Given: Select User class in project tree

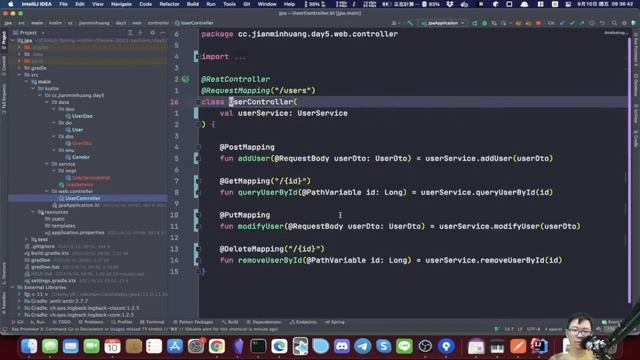Looking at the screenshot, I should (74, 130).
